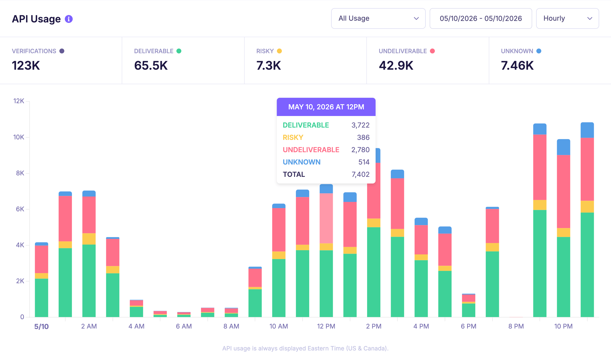Click the 4 PM bar in the chart
611x364 pixels.
click(421, 267)
